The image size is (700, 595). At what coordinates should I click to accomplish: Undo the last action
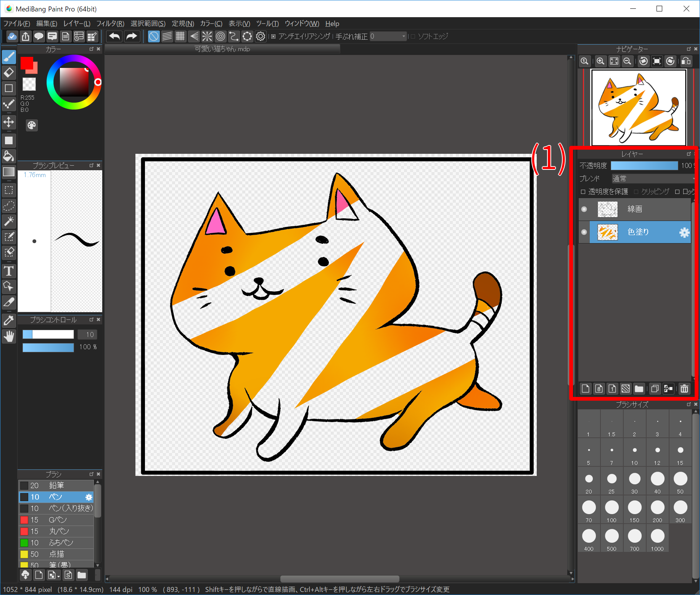[114, 36]
